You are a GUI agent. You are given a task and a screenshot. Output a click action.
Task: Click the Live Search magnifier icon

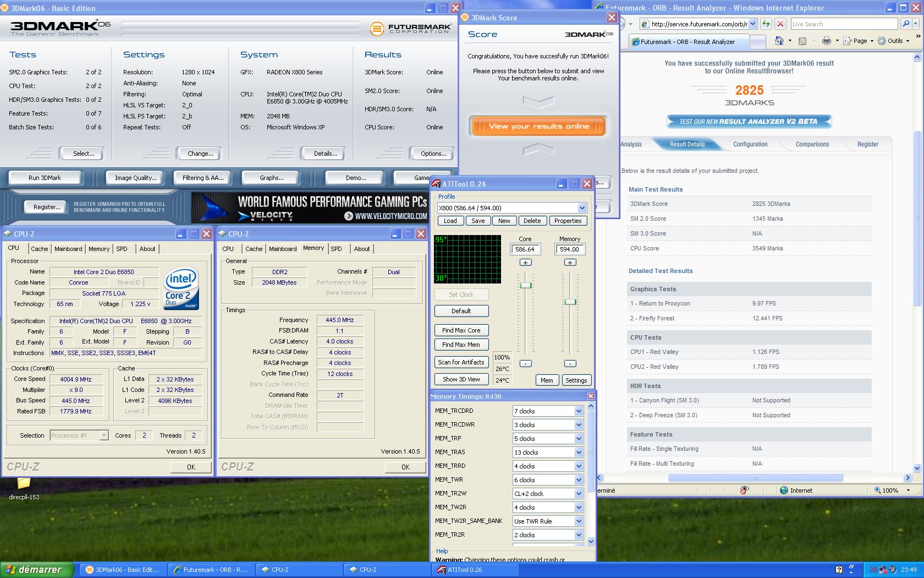coord(905,24)
